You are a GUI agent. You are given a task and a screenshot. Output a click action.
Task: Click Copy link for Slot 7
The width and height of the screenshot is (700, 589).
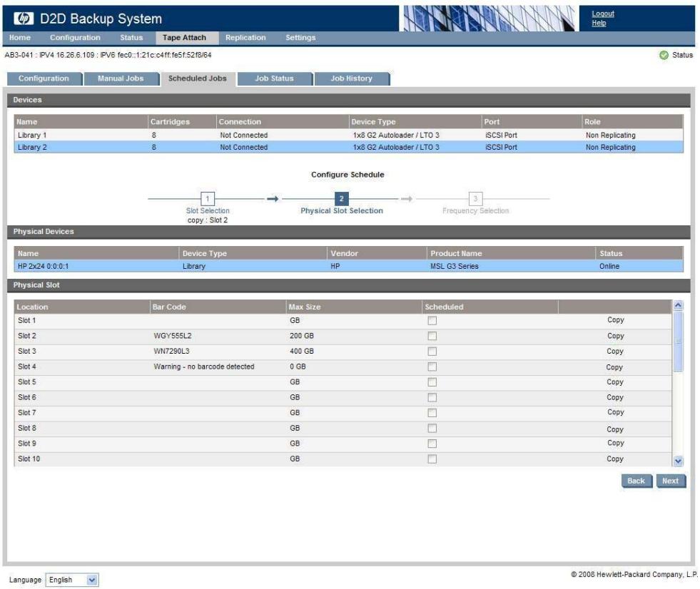point(616,412)
